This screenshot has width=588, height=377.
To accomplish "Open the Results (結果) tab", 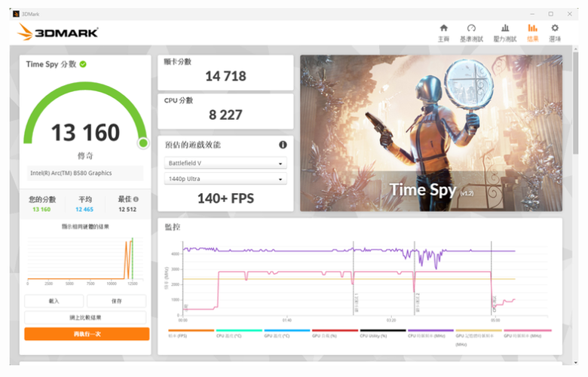I will [532, 32].
